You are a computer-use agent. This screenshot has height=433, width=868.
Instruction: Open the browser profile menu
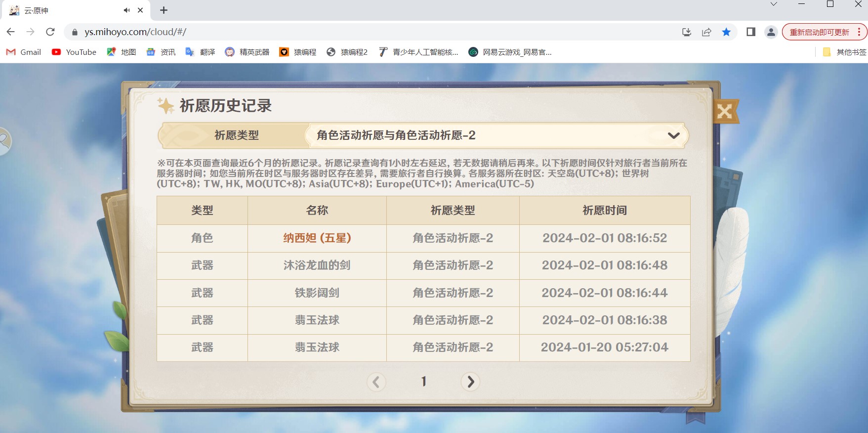(771, 32)
